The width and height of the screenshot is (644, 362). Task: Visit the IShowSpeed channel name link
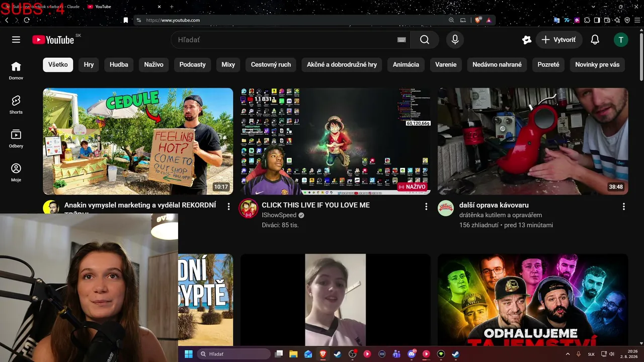pyautogui.click(x=279, y=215)
